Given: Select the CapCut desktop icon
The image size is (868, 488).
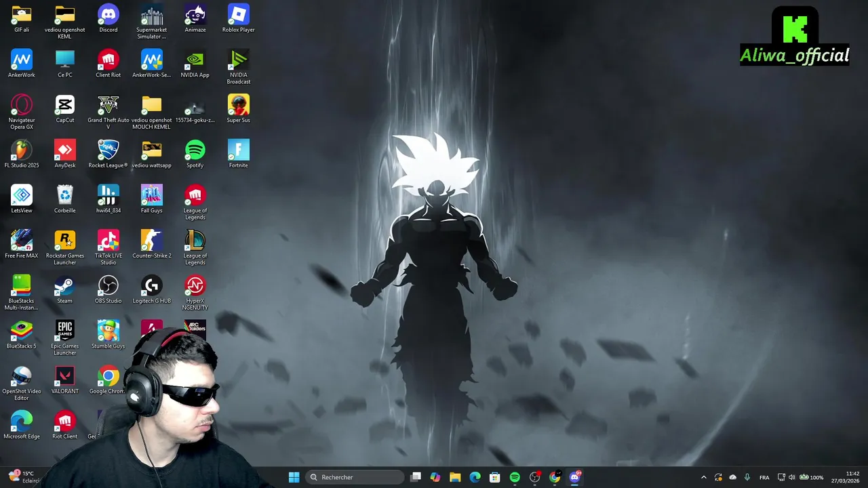Looking at the screenshot, I should tap(65, 109).
